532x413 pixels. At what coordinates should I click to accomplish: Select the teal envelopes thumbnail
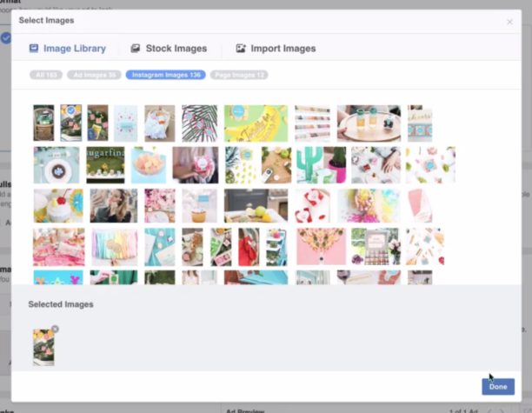click(x=160, y=247)
